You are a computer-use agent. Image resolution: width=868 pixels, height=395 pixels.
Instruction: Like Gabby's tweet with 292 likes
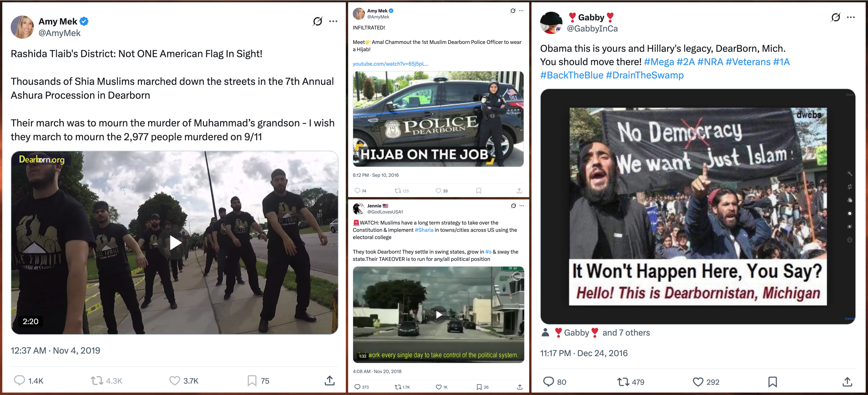(698, 382)
